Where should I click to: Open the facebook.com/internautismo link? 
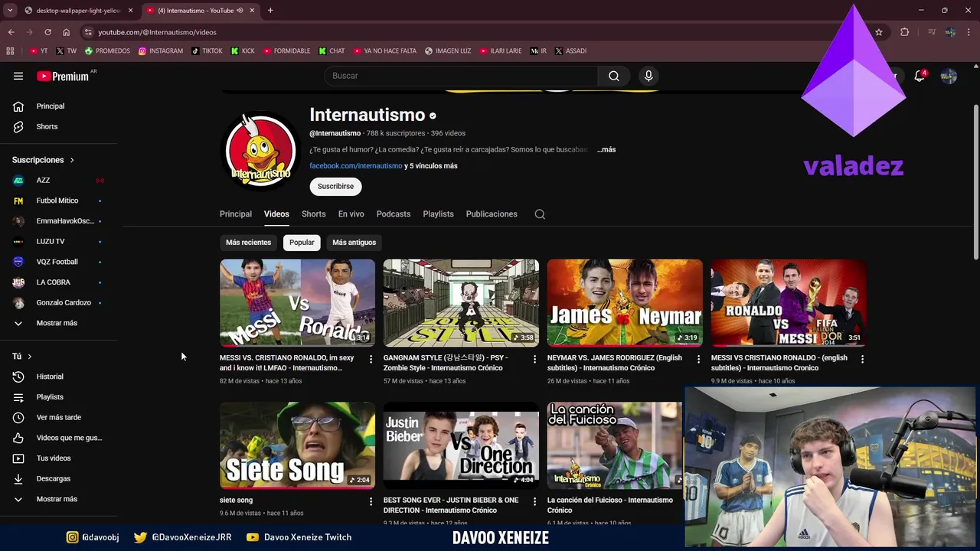click(356, 166)
